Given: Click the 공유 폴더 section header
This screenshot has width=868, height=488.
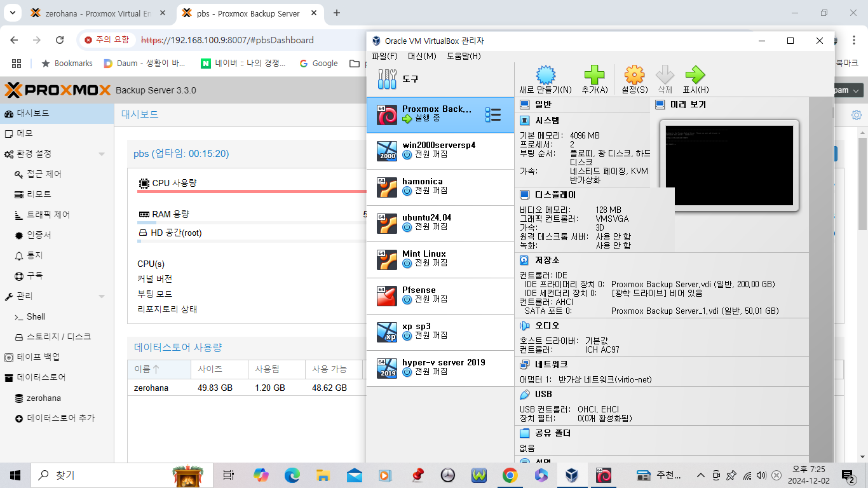Looking at the screenshot, I should [x=553, y=433].
